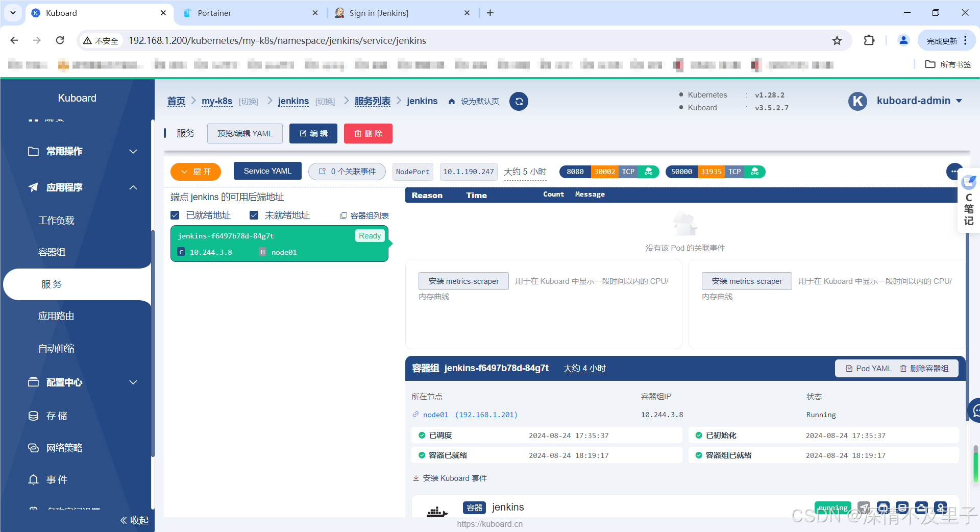The width and height of the screenshot is (980, 532).
Task: Open the Service YAML button
Action: 267,171
